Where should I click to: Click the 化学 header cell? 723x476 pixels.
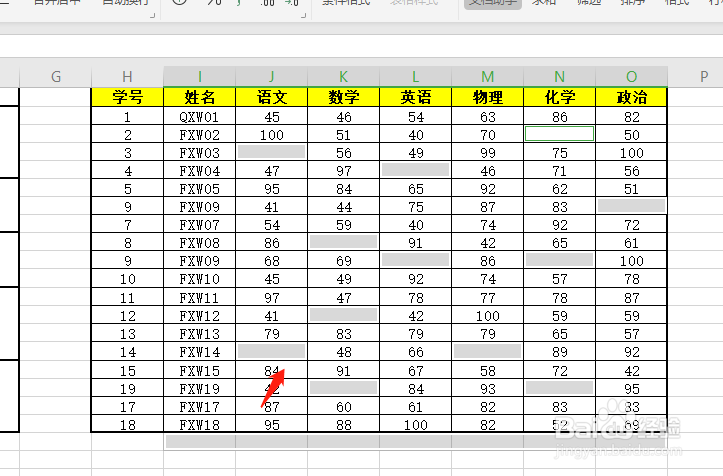pos(559,97)
